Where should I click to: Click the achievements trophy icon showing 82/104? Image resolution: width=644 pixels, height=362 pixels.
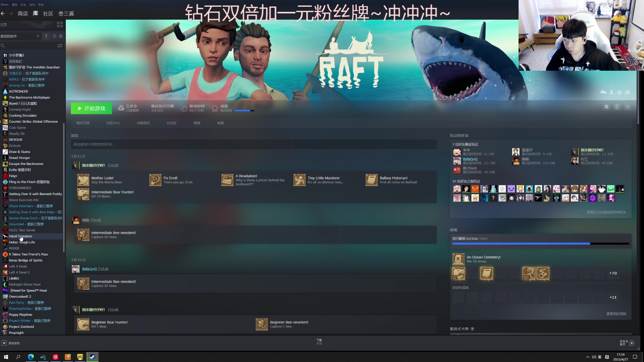(215, 108)
